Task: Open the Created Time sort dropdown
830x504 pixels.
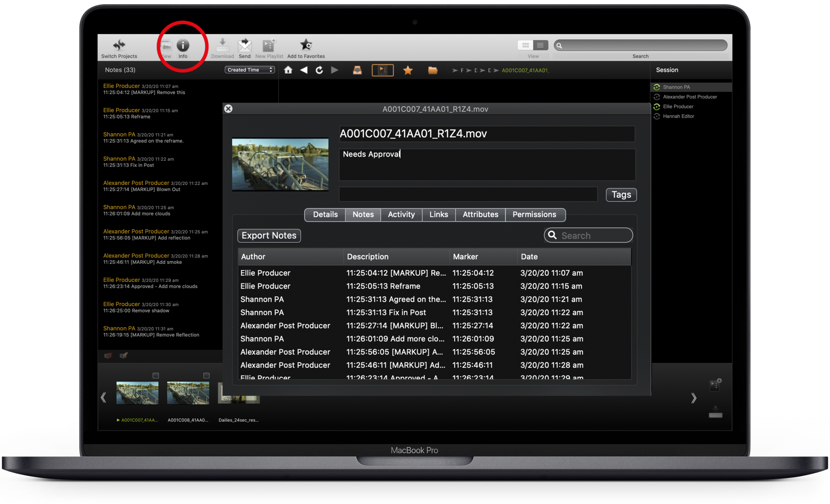Action: (x=249, y=70)
